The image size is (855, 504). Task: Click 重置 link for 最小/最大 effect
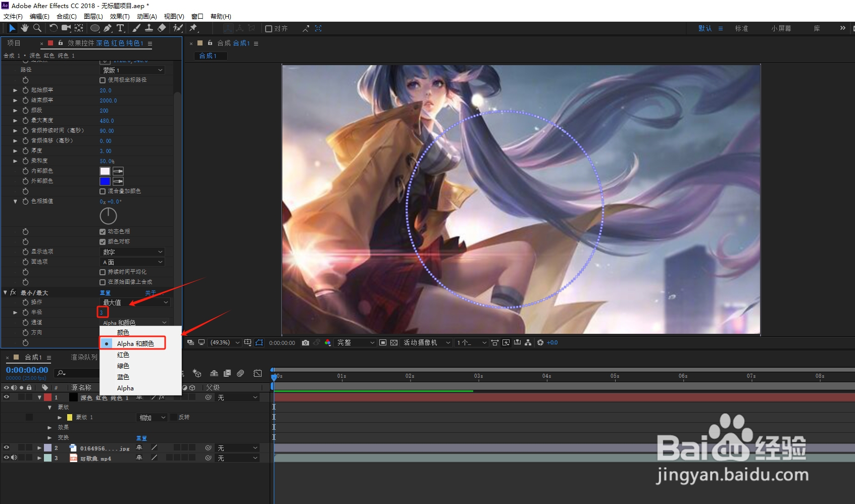coord(105,293)
